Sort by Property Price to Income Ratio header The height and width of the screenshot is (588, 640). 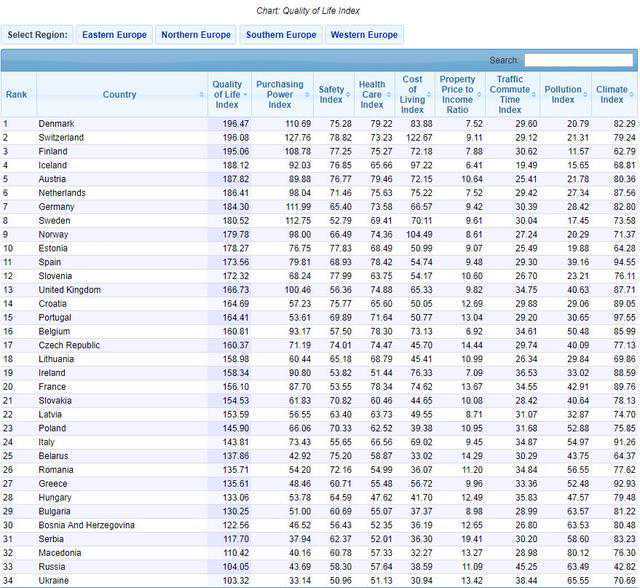tap(458, 94)
